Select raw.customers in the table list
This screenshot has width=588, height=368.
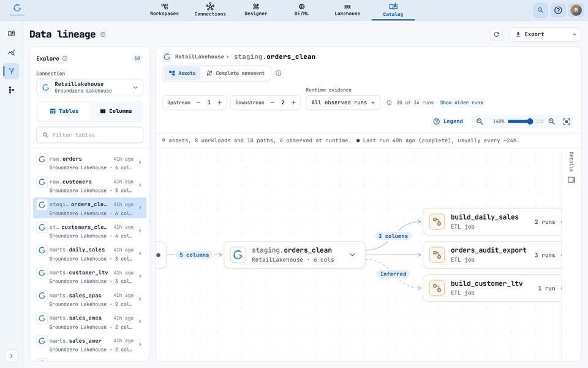coord(89,185)
